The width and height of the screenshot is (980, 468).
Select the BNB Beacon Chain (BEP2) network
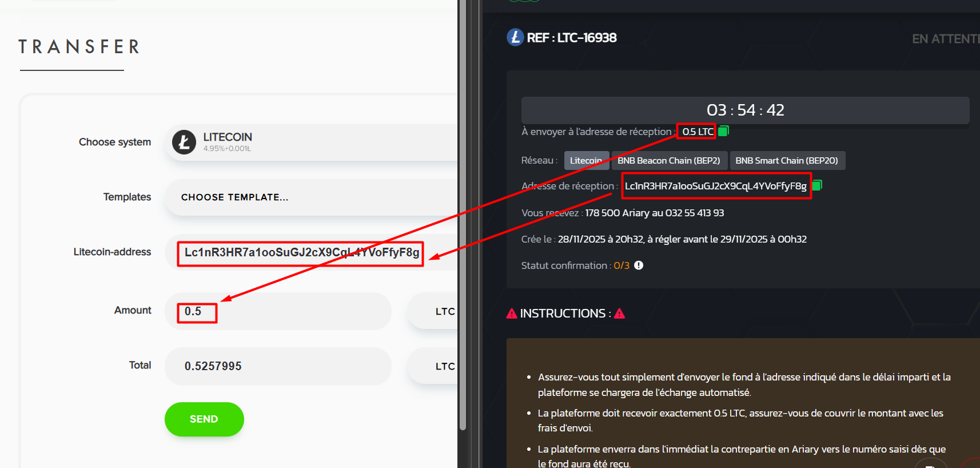point(669,161)
